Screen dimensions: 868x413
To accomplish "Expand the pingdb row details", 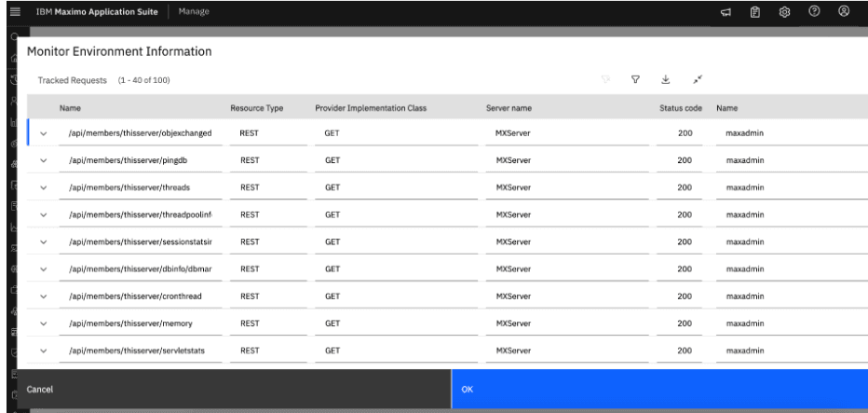I will pyautogui.click(x=44, y=160).
